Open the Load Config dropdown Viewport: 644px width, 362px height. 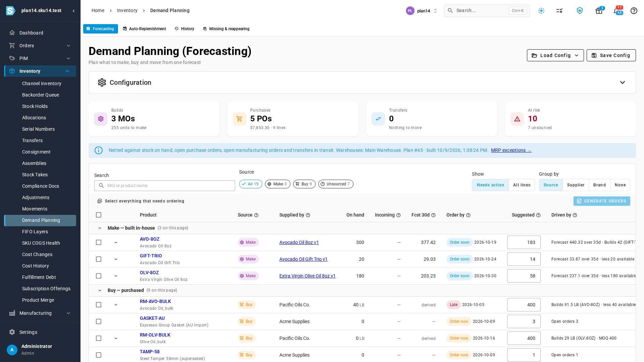[555, 55]
